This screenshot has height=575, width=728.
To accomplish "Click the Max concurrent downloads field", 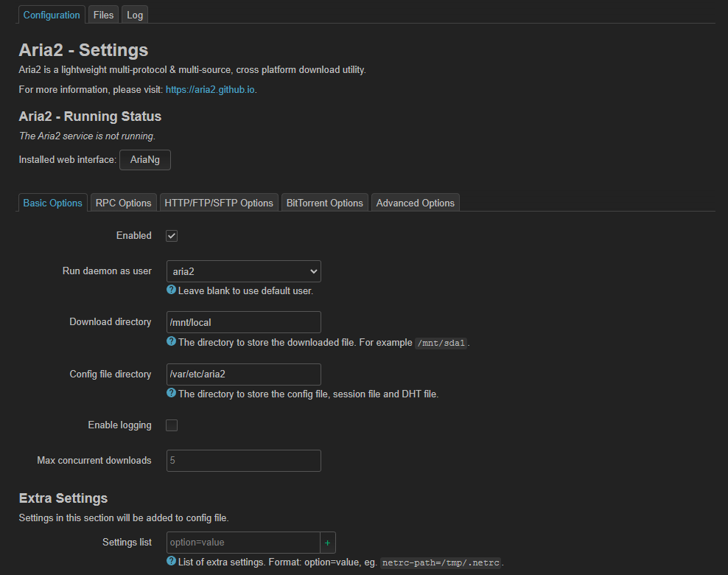I will pyautogui.click(x=244, y=461).
